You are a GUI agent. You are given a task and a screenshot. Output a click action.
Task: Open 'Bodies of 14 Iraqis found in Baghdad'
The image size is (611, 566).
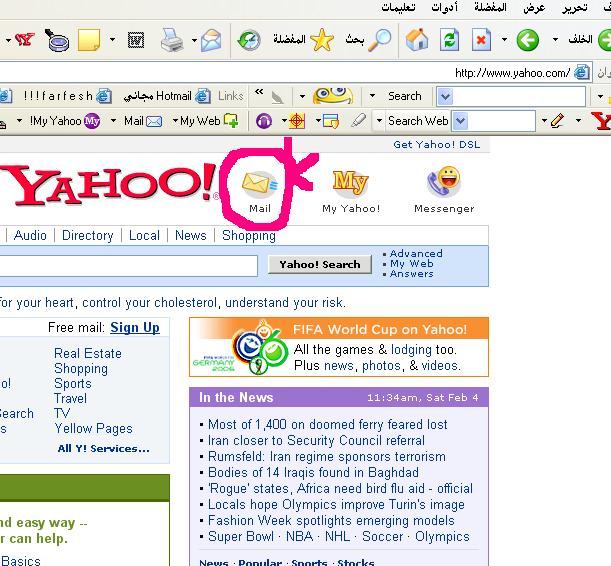pyautogui.click(x=313, y=473)
